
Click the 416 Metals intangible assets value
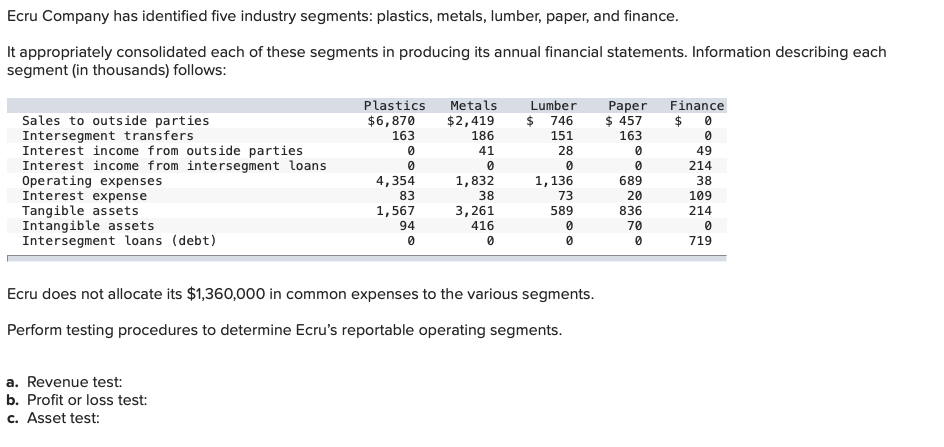[483, 226]
